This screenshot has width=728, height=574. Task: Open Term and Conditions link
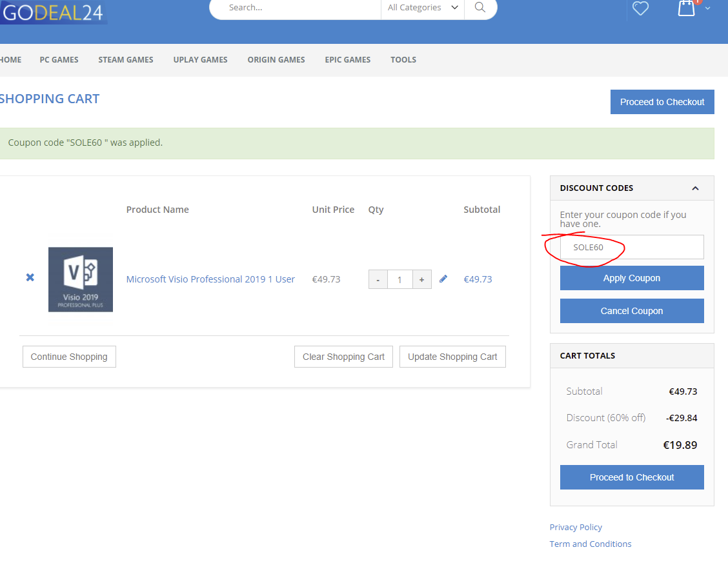coord(591,544)
